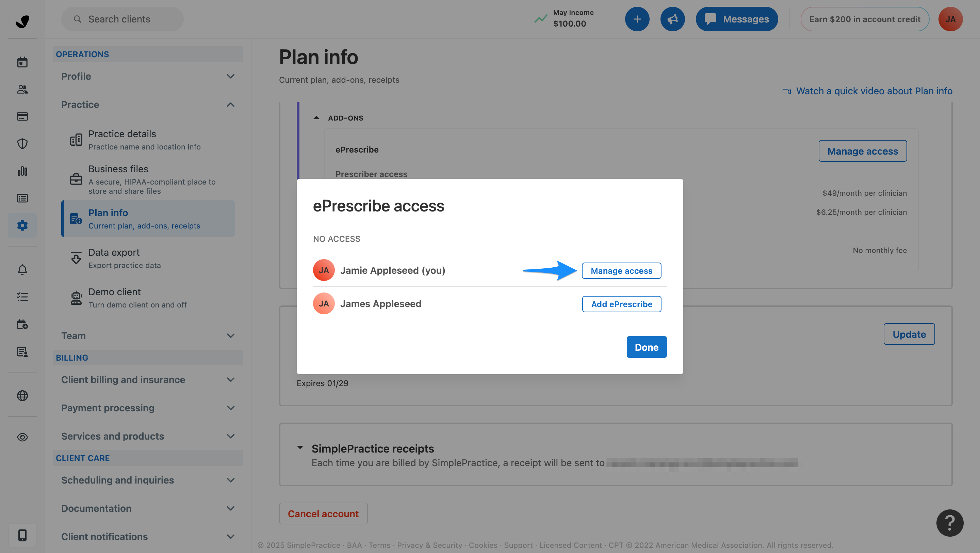This screenshot has width=980, height=553.
Task: Open Data export menu item
Action: point(148,258)
